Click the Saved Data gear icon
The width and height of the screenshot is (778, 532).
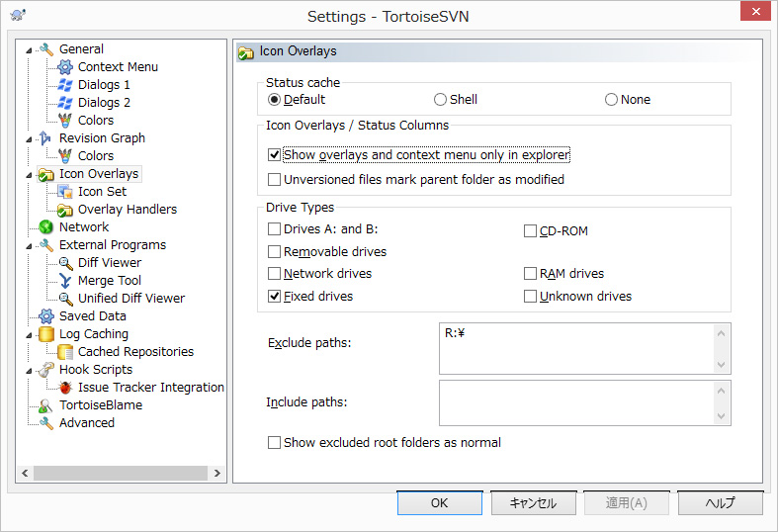pos(46,316)
